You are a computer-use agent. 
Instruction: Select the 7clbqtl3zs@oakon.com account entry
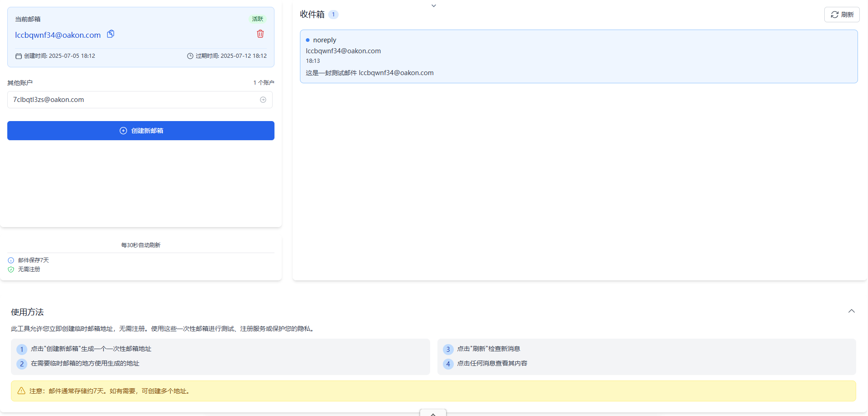point(48,99)
